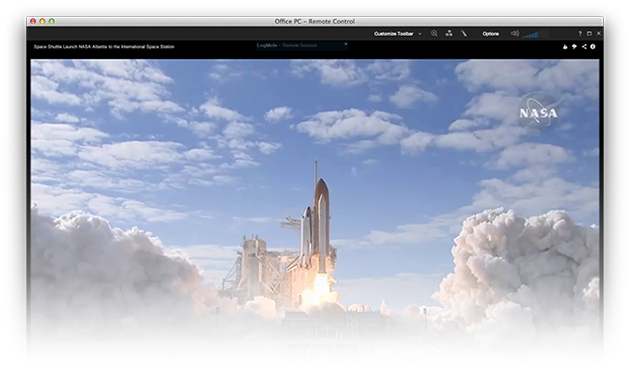Click thumbs down dislike icon on video

(575, 47)
